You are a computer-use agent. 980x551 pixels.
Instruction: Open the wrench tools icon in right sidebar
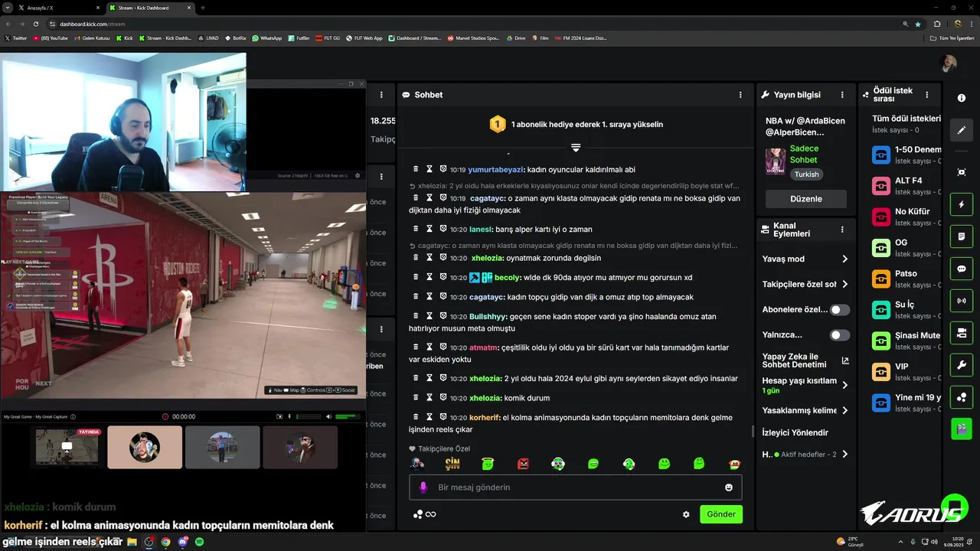tap(962, 364)
